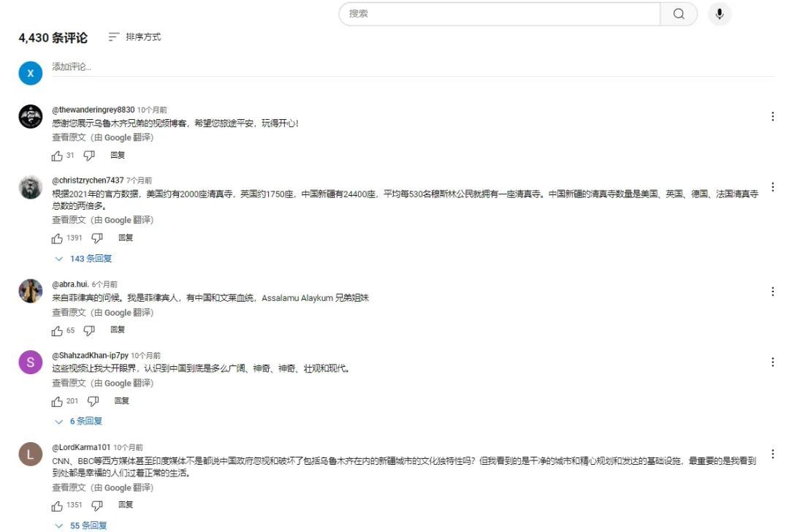Toggle dislike on @thewanderingrey8830 comment
This screenshot has width=789, height=532.
(89, 156)
